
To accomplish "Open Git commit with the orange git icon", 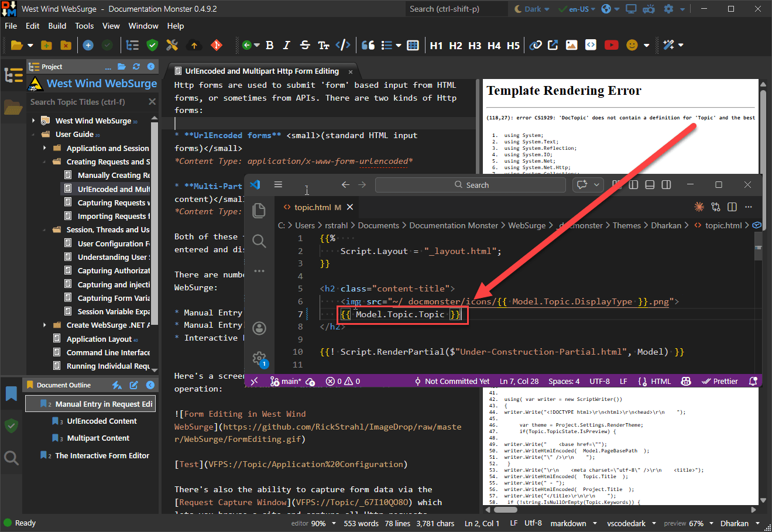I will pos(217,45).
